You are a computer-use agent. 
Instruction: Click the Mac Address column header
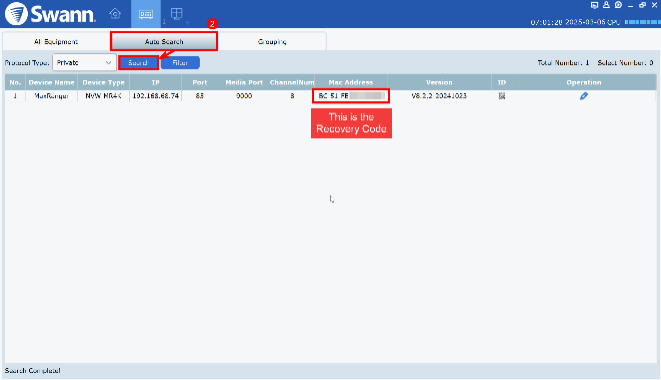pos(351,82)
